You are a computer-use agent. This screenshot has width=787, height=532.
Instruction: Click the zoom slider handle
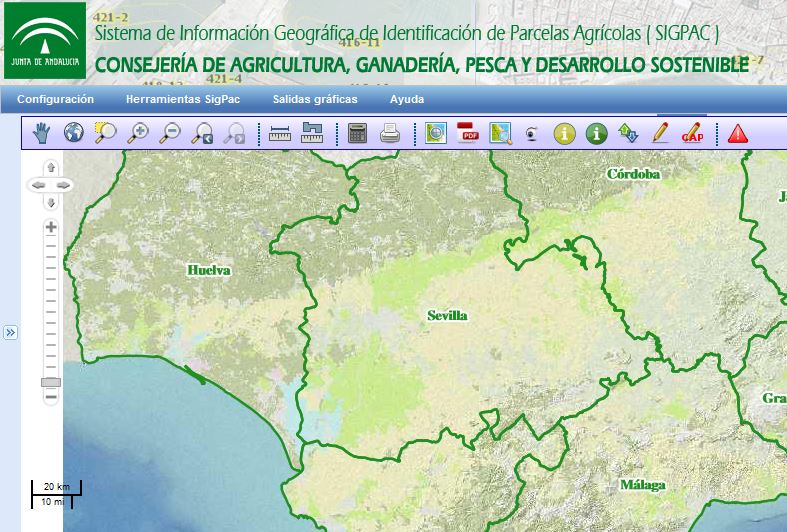coord(50,382)
